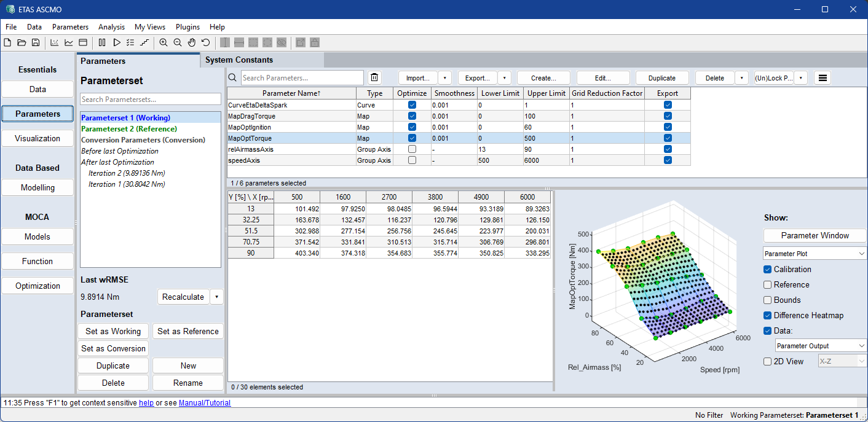Screen dimensions: 868x422
Task: Switch to System Constants tab
Action: click(239, 60)
